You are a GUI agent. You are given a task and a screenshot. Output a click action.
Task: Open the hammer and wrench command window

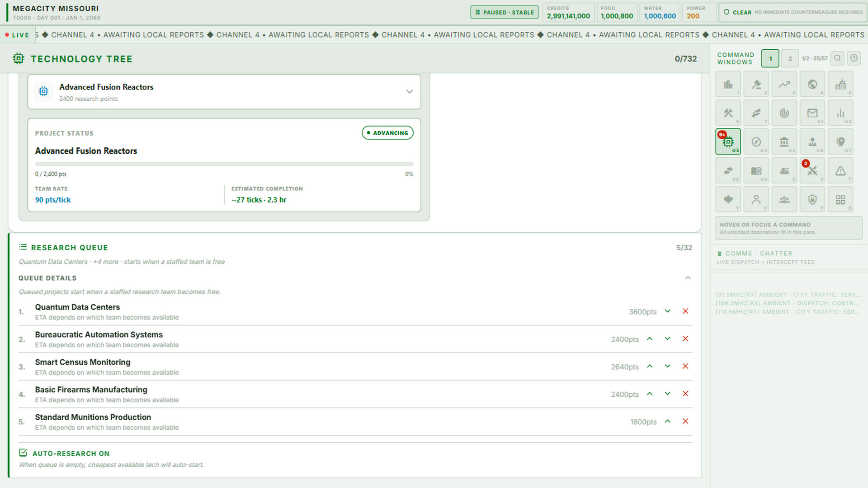pyautogui.click(x=728, y=113)
